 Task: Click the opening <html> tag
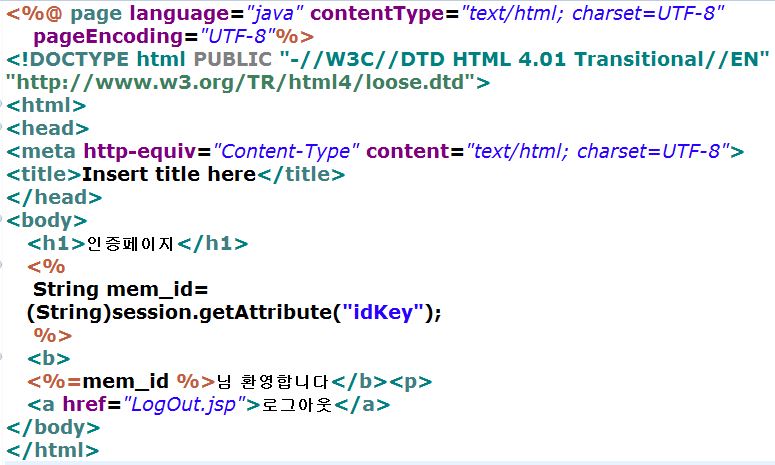pyautogui.click(x=46, y=105)
